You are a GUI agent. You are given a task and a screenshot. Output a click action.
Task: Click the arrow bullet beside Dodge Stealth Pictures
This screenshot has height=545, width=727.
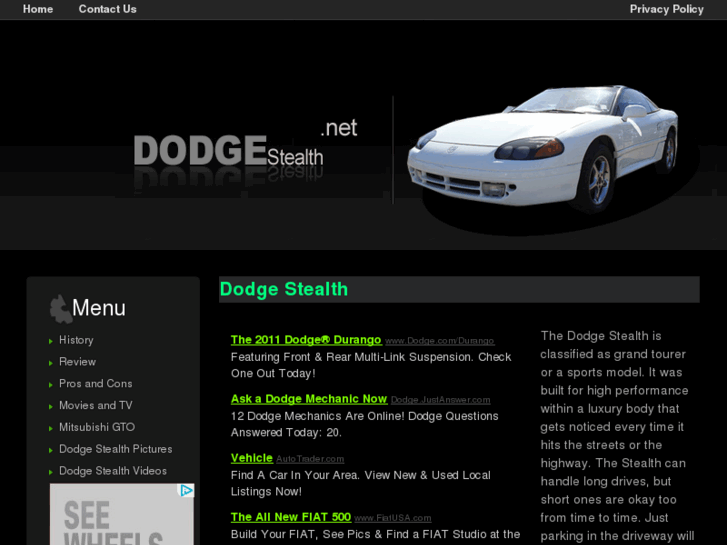[x=51, y=450]
